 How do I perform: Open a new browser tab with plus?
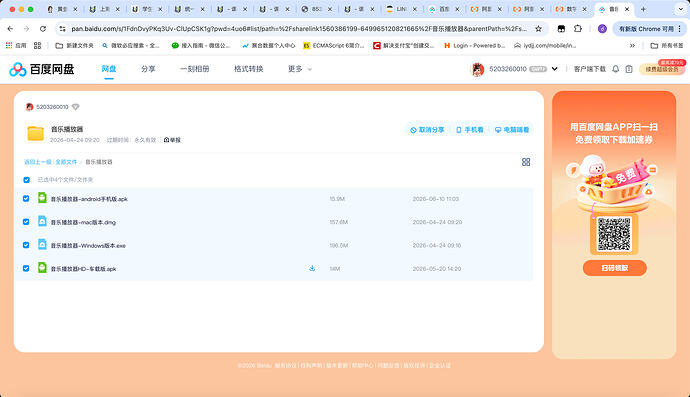point(643,9)
